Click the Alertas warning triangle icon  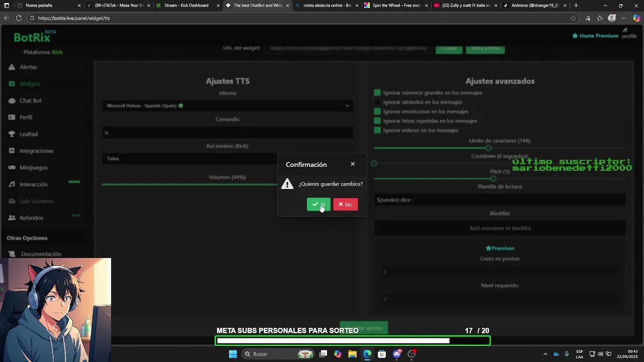tap(12, 67)
